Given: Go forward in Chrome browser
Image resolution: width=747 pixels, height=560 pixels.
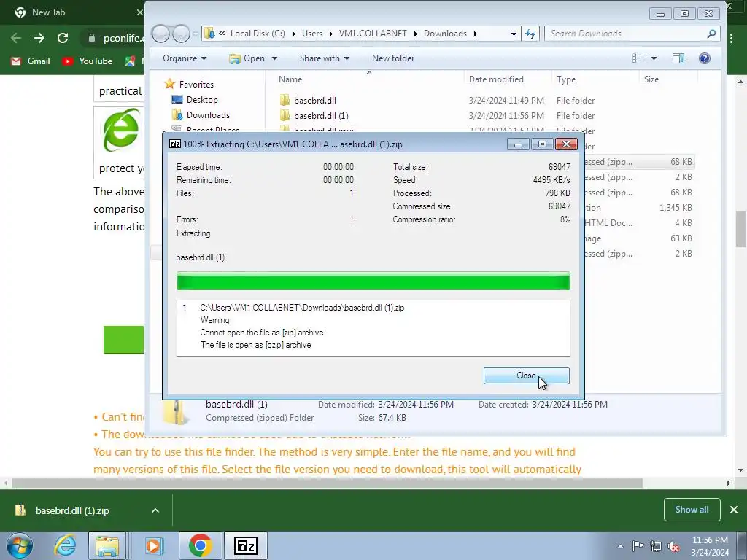Looking at the screenshot, I should coord(39,38).
